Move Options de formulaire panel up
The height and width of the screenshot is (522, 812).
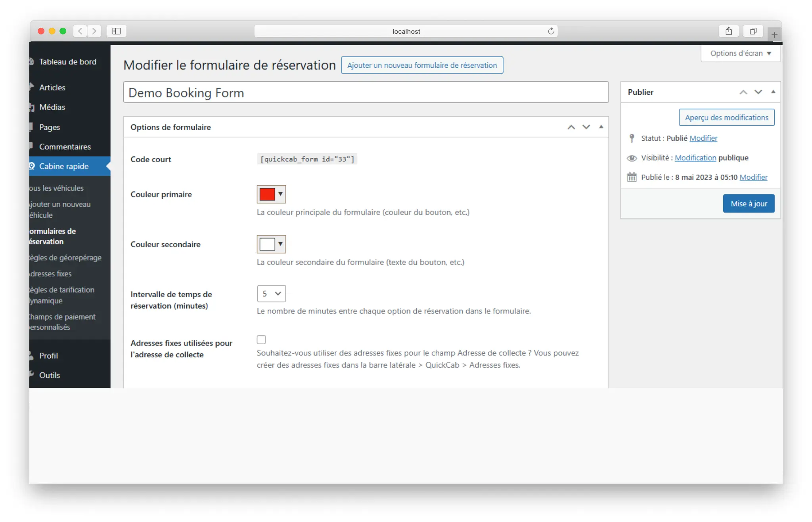[x=571, y=127]
